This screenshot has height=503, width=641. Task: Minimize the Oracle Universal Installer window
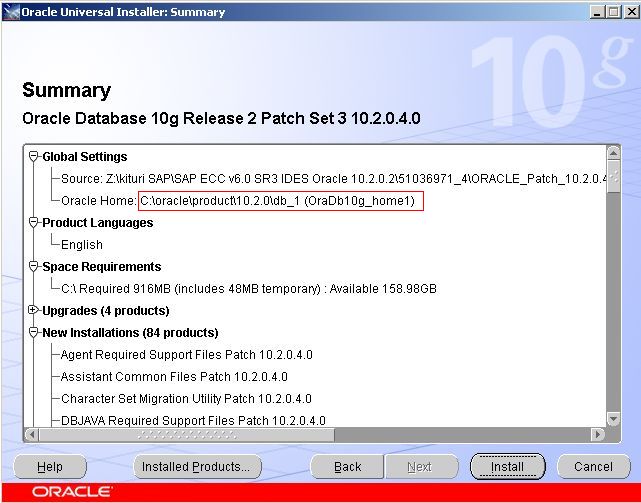pos(597,12)
